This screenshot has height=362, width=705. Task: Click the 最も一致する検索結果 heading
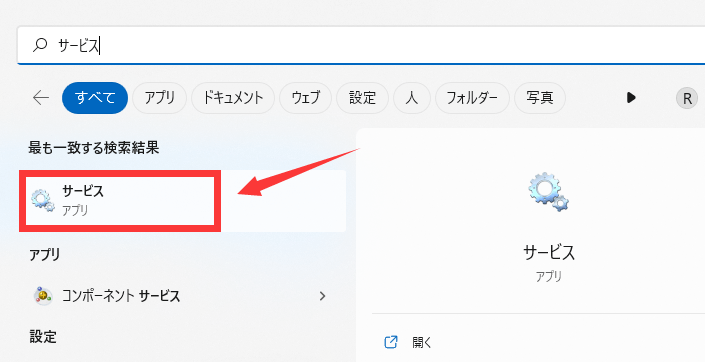94,148
